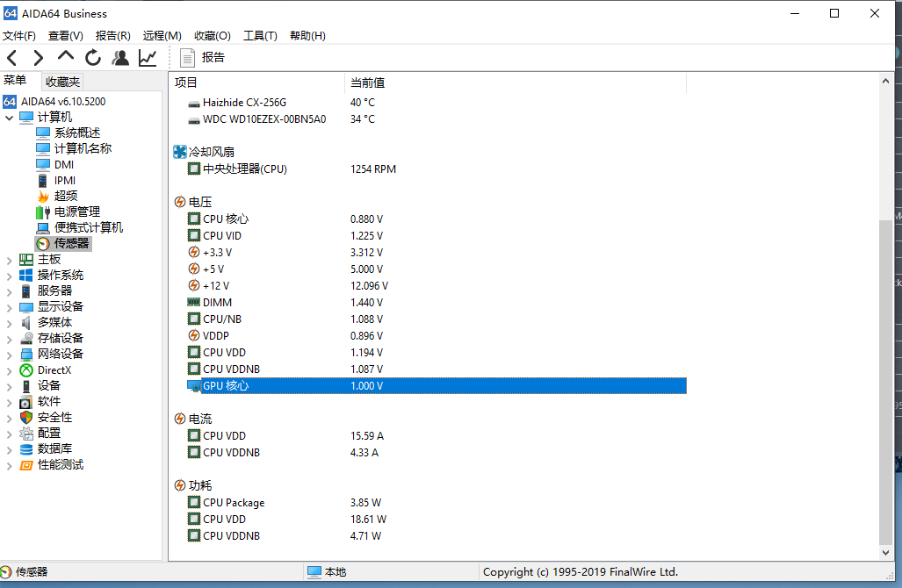Expand the 主板 tree node
The height and width of the screenshot is (588, 902).
(9, 261)
